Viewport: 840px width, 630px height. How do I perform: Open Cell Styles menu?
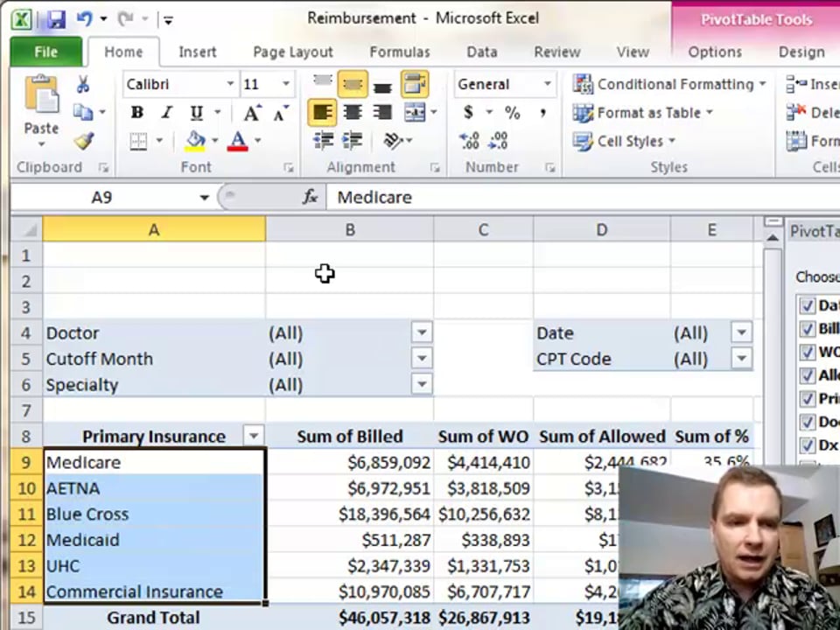tap(624, 142)
